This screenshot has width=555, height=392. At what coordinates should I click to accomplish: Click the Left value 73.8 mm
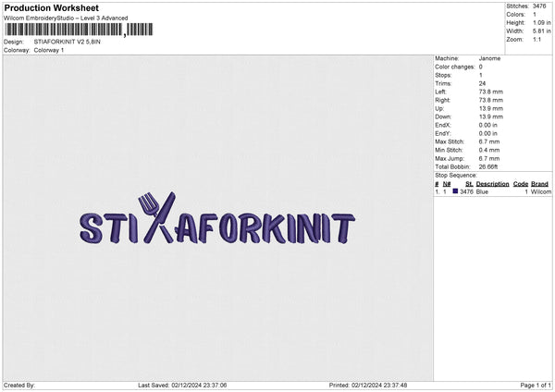[x=491, y=92]
